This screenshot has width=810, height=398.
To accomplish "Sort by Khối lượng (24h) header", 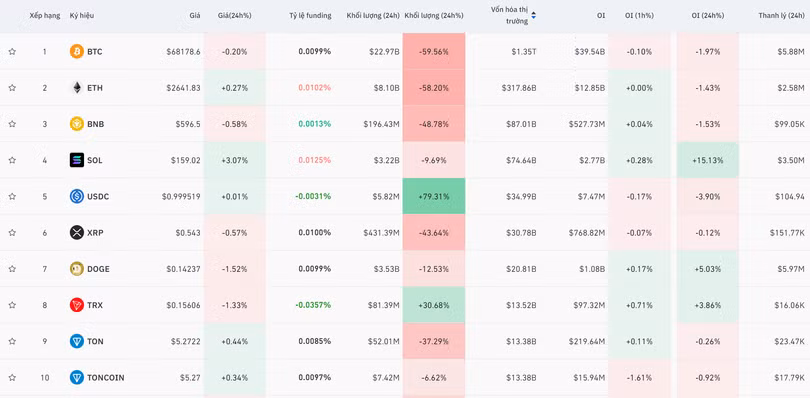I will (373, 16).
